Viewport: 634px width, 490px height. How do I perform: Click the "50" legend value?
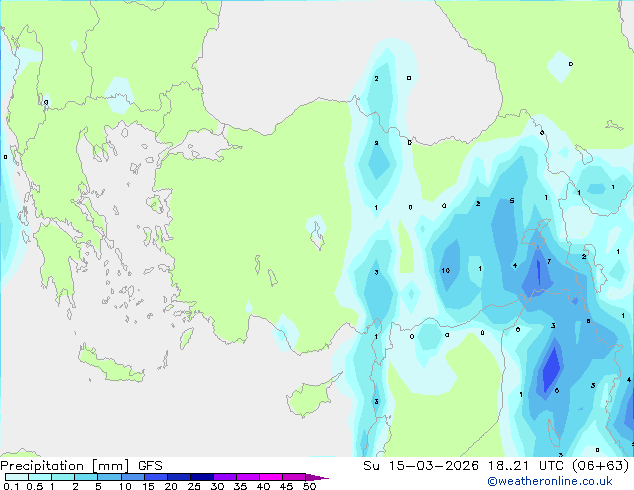pyautogui.click(x=309, y=486)
